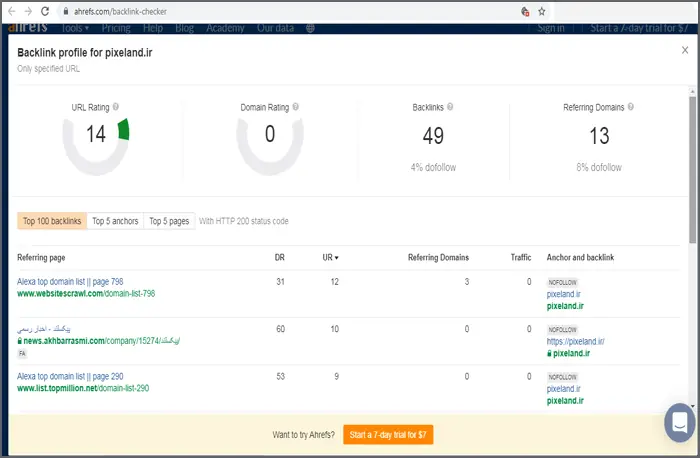Open news.akhbarrasmi.com company URL
700x458 pixels.
101,341
